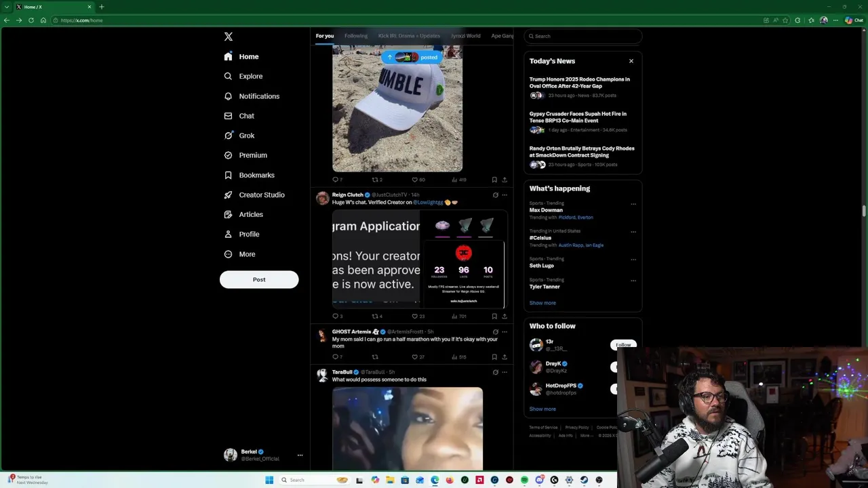Open the @Lowlightgg mention link
The image size is (868, 488).
(x=428, y=203)
